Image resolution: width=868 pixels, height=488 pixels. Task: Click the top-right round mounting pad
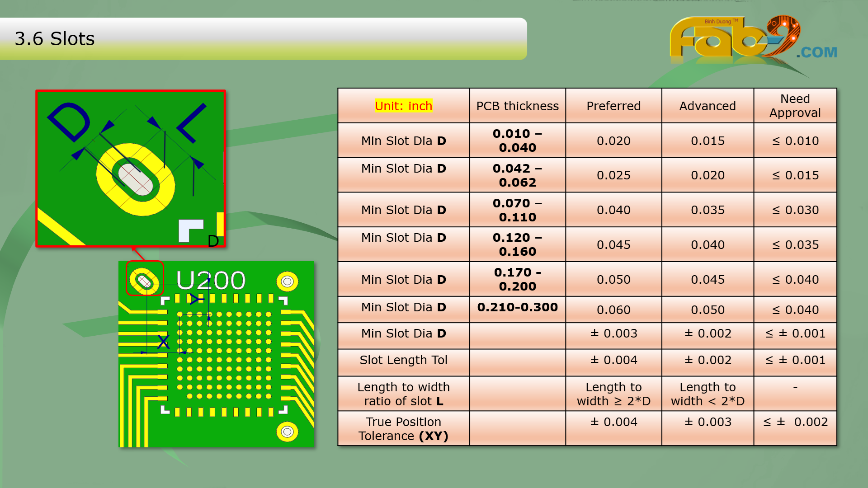click(x=287, y=282)
